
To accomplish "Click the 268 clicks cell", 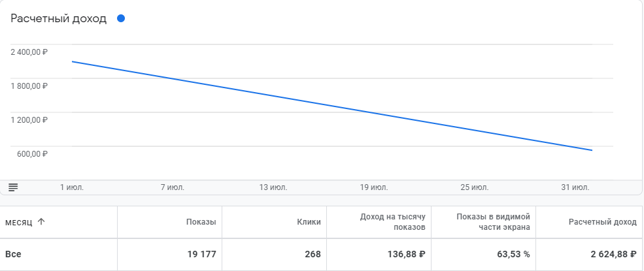I will point(312,254).
